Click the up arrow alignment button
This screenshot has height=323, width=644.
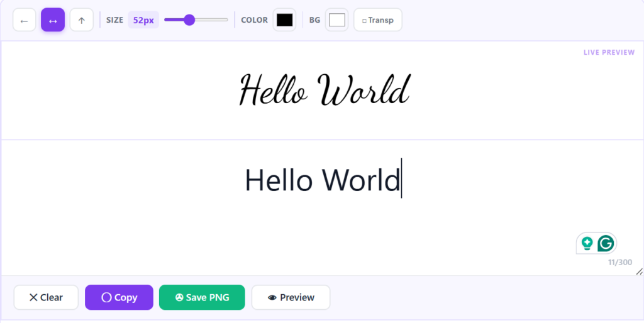pyautogui.click(x=81, y=19)
